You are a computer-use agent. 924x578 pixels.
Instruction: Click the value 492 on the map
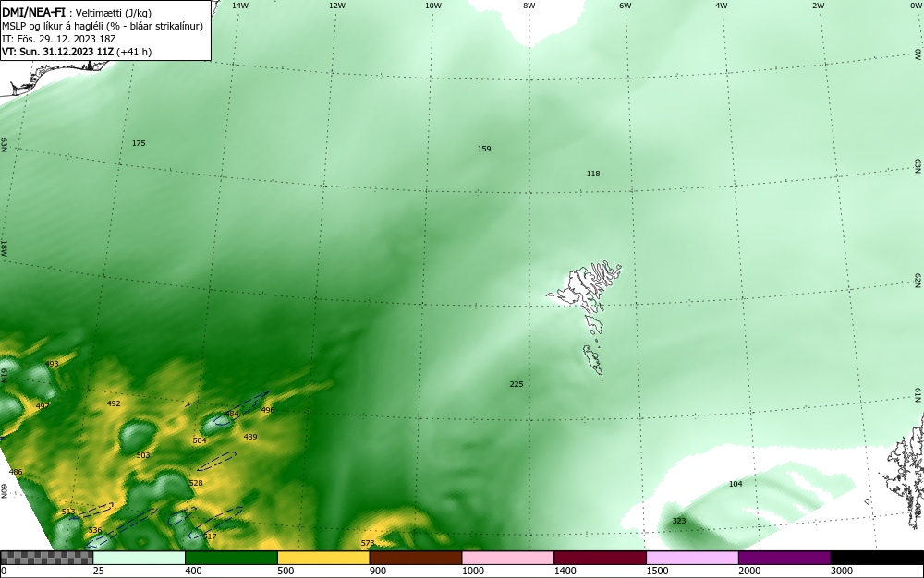(x=114, y=403)
